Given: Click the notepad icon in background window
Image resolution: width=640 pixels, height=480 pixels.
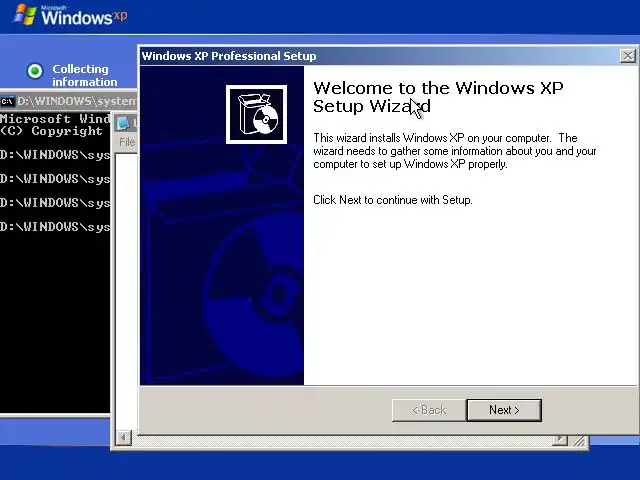Looking at the screenshot, I should pos(124,122).
